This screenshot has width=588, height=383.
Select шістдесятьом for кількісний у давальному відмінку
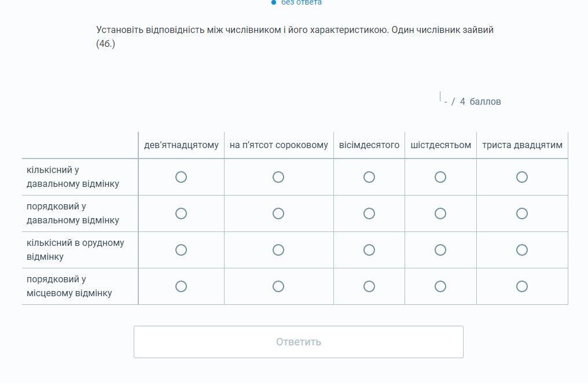pos(440,177)
